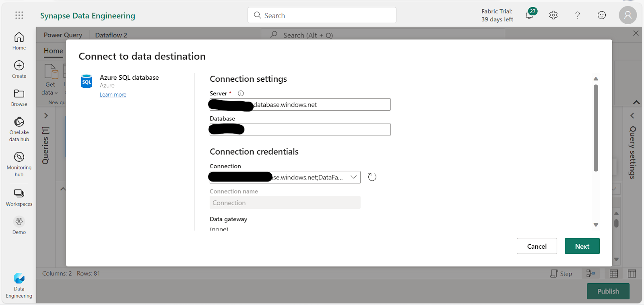Open Browse in the left navigation

click(x=19, y=98)
